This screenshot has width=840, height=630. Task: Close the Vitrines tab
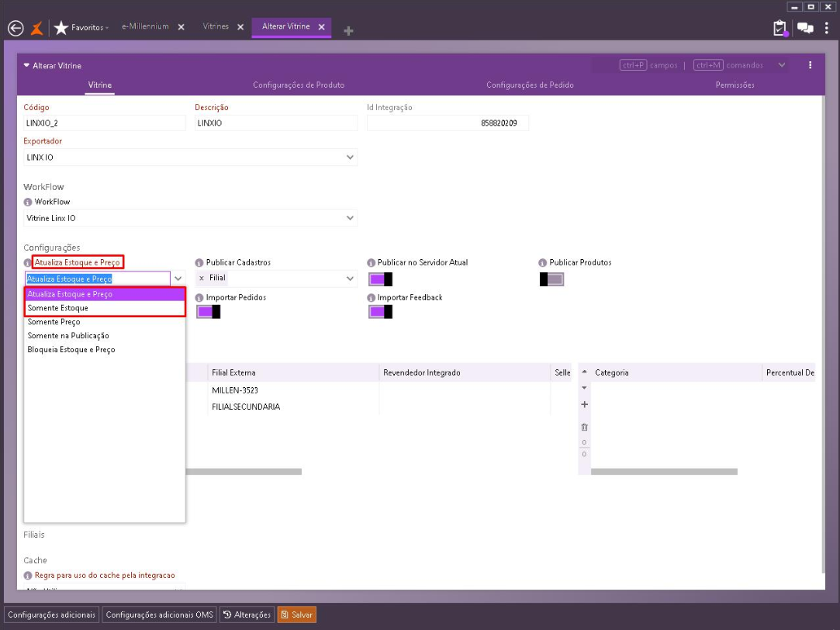pos(240,27)
